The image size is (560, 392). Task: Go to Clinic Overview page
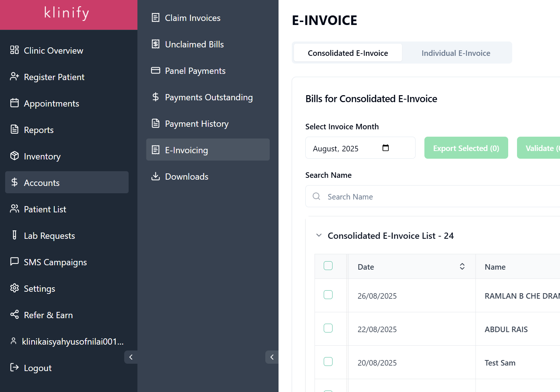[67, 50]
